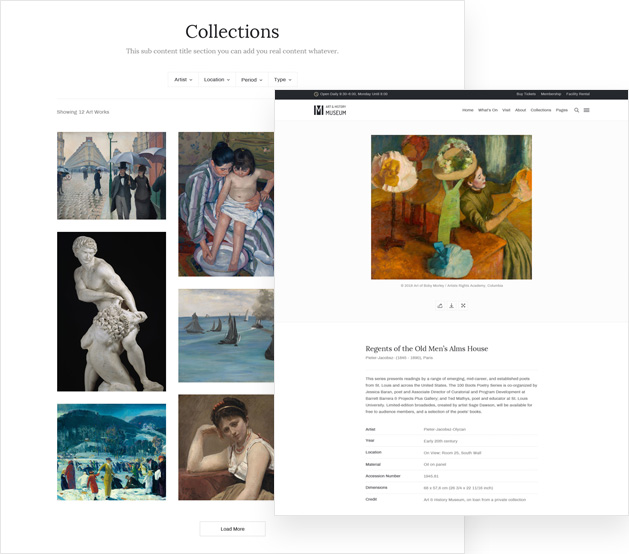Select the rainy Paris street painting thumbnail

[111, 175]
